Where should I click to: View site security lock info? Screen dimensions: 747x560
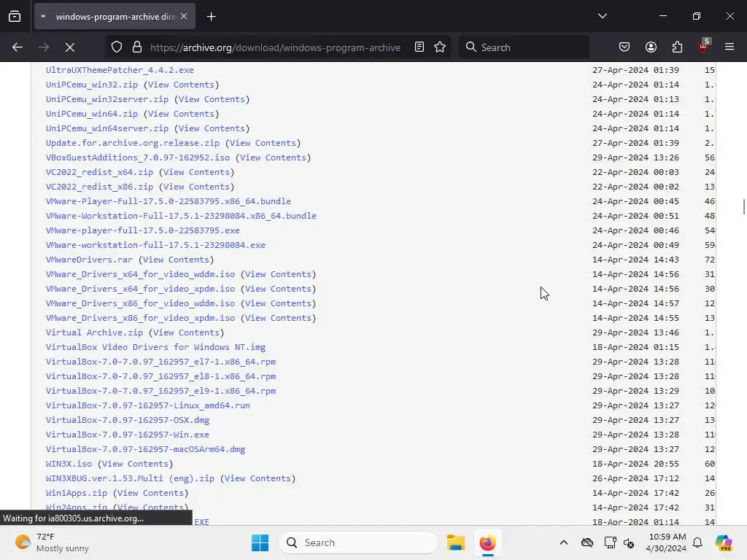[137, 47]
